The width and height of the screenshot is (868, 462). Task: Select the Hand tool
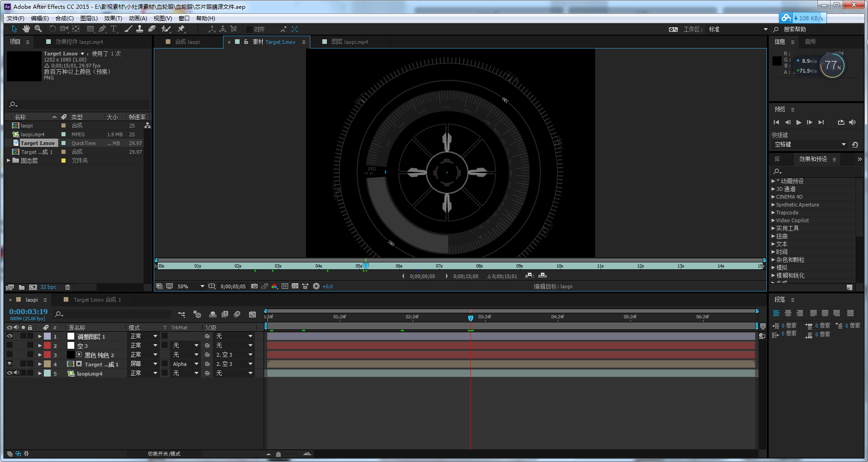coord(26,29)
